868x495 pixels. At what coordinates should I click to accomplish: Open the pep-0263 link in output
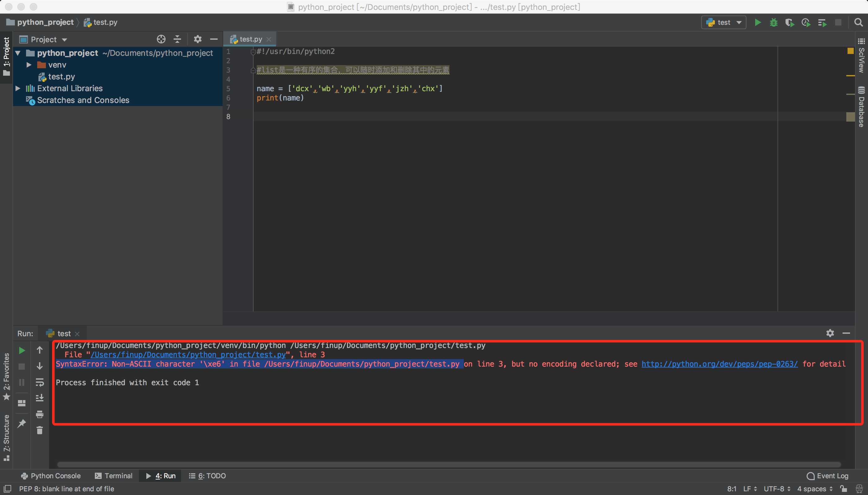(x=720, y=364)
